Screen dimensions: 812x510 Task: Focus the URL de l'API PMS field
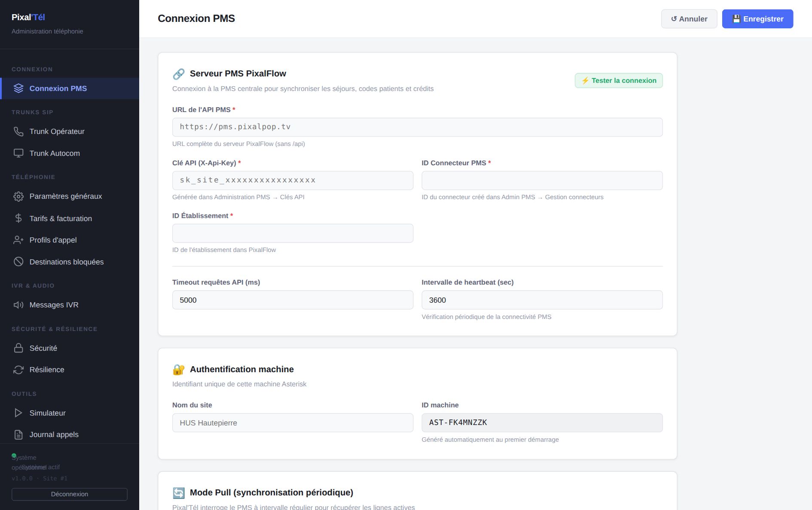[x=417, y=127]
